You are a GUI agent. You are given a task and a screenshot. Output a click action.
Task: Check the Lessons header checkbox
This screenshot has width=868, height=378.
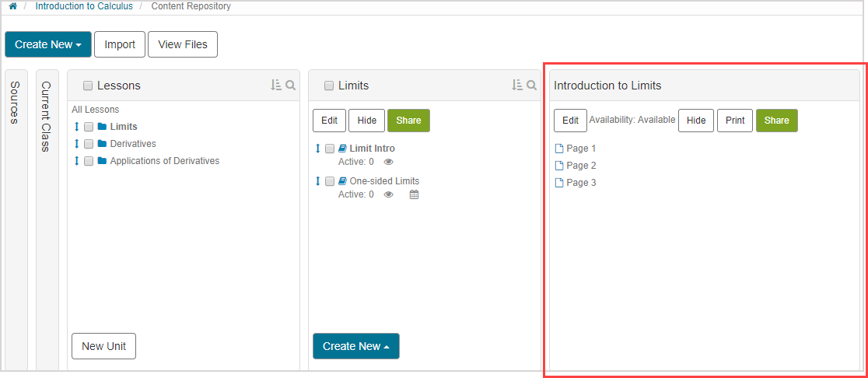pyautogui.click(x=88, y=86)
